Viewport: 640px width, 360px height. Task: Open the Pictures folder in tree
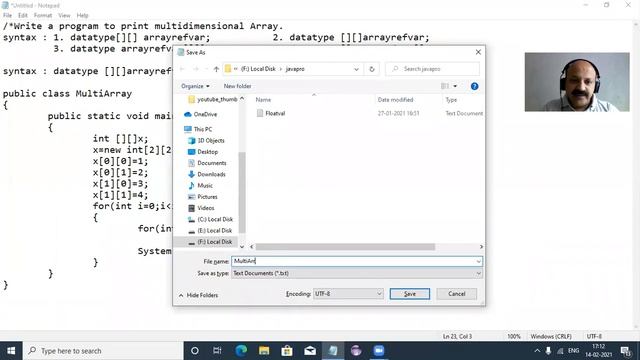click(x=203, y=197)
